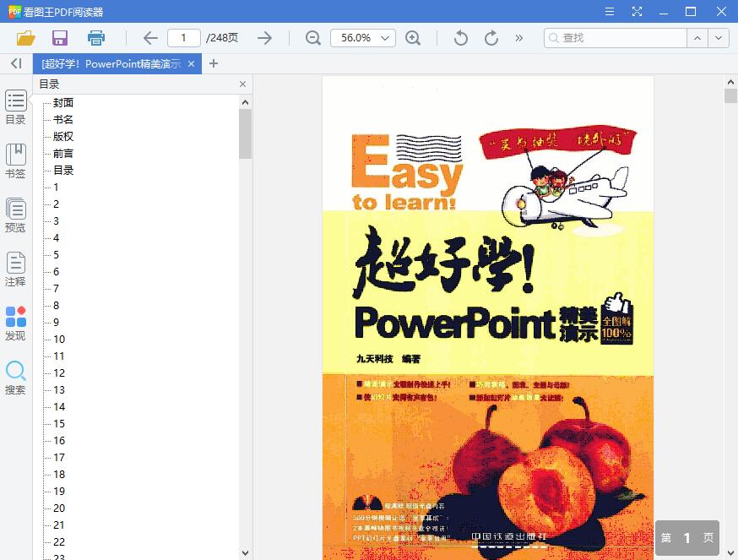Open the 搜索 search sidebar panel
Viewport: 738px width, 560px height.
15,378
